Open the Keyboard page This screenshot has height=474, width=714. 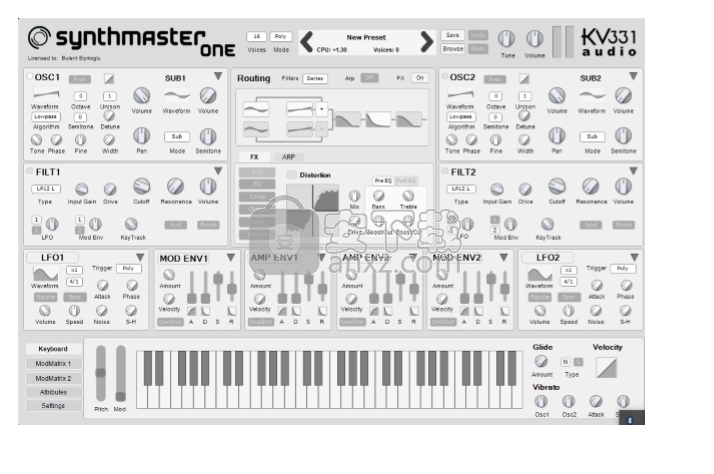(x=53, y=349)
